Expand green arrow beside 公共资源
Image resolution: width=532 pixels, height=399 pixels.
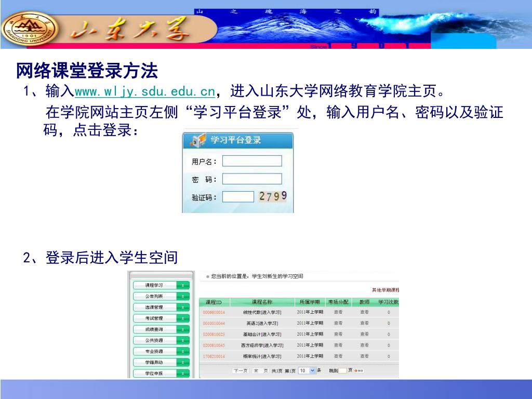click(183, 340)
